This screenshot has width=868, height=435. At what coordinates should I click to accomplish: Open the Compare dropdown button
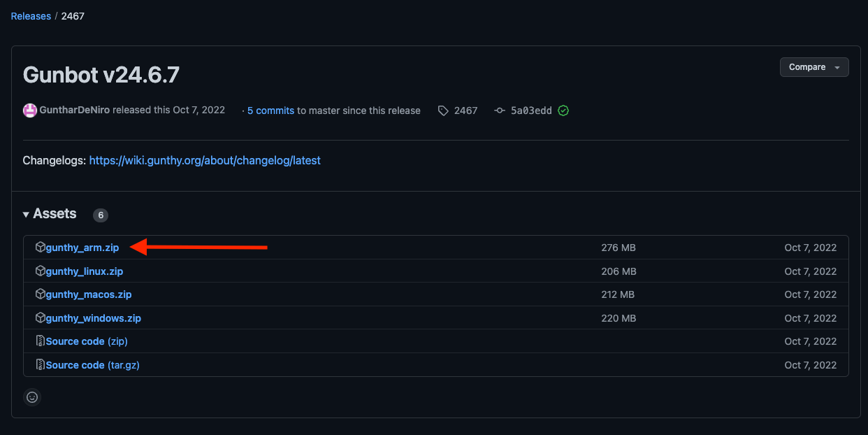[814, 67]
